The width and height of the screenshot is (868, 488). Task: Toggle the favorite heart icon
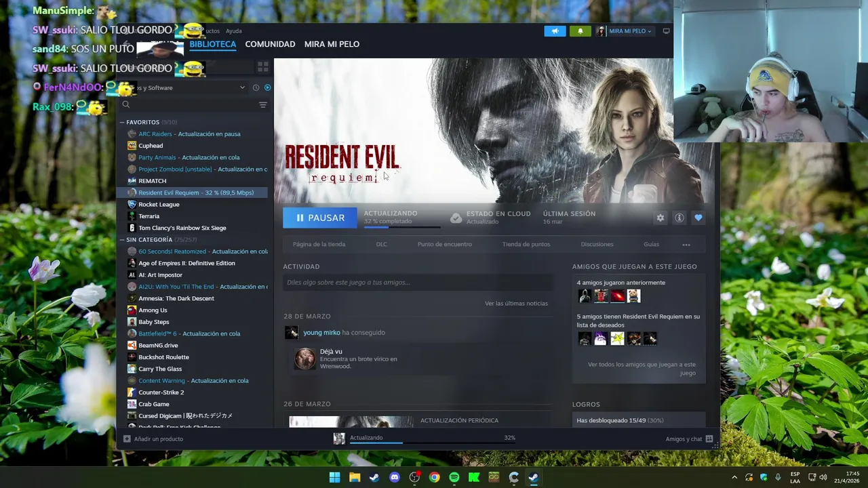coord(698,218)
